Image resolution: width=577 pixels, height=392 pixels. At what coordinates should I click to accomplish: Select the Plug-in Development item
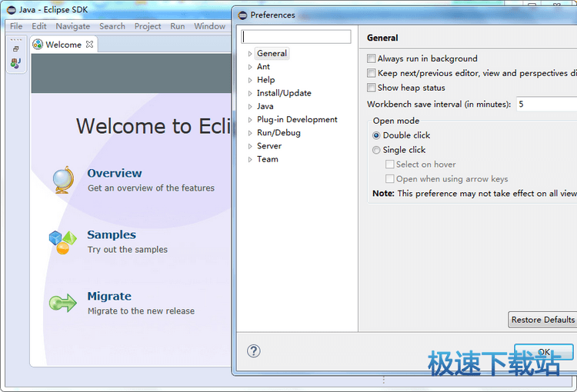click(297, 119)
